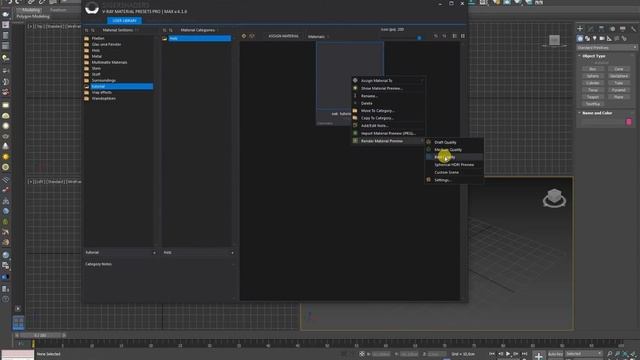Viewport: 640px width, 360px height.
Task: Select Draft Quality render option
Action: (x=454, y=142)
